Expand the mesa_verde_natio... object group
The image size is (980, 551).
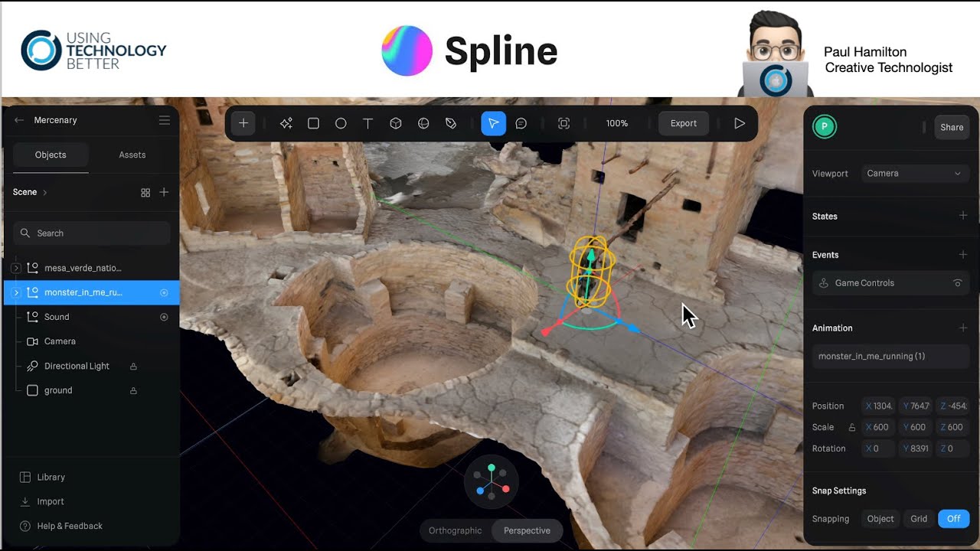pyautogui.click(x=16, y=268)
